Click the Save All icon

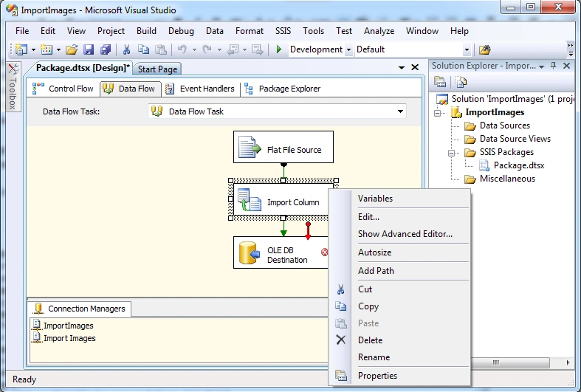pyautogui.click(x=106, y=49)
